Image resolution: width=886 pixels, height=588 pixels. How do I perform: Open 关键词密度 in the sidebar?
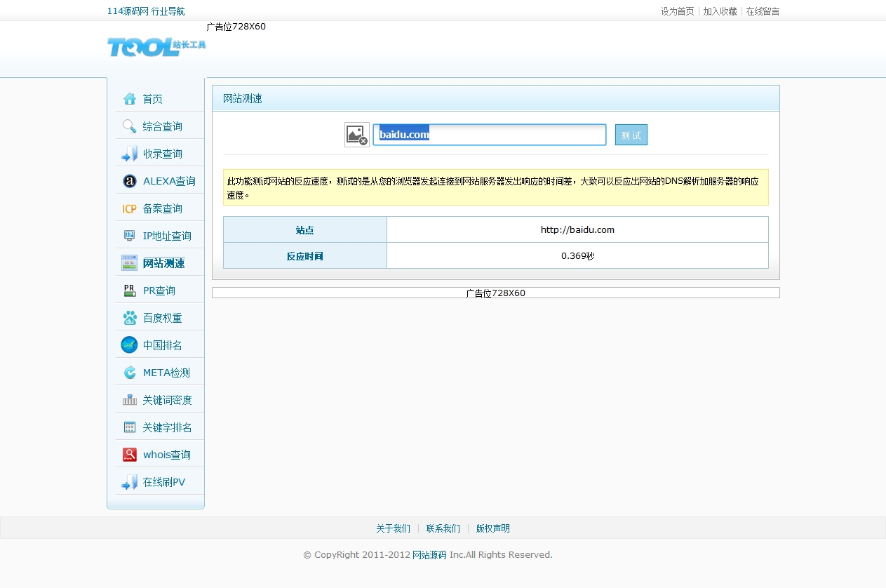click(x=168, y=400)
